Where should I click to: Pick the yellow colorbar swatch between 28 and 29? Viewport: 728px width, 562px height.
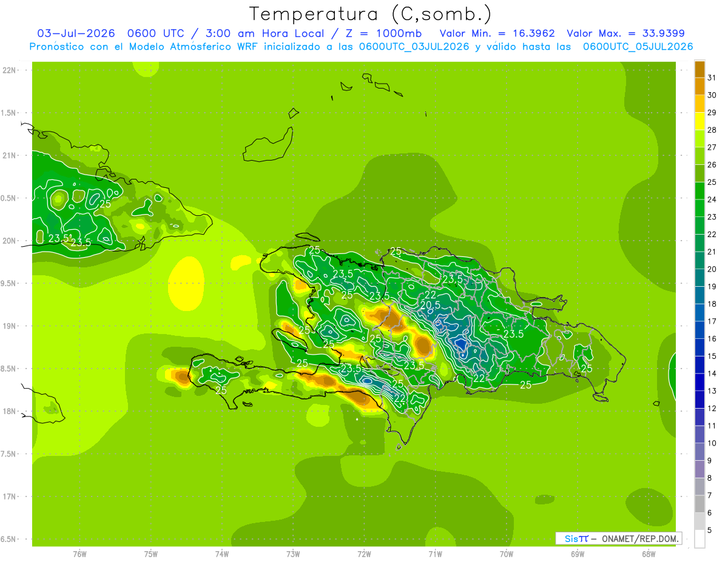[x=699, y=121]
